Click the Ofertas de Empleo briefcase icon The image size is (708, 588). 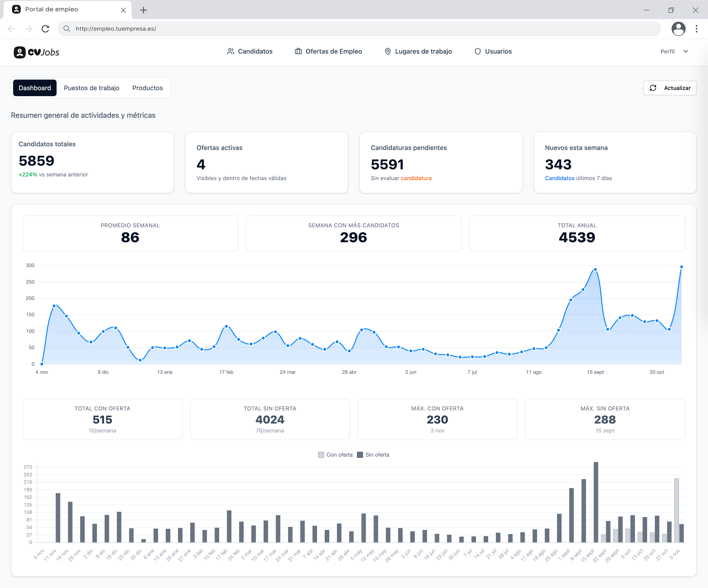298,51
